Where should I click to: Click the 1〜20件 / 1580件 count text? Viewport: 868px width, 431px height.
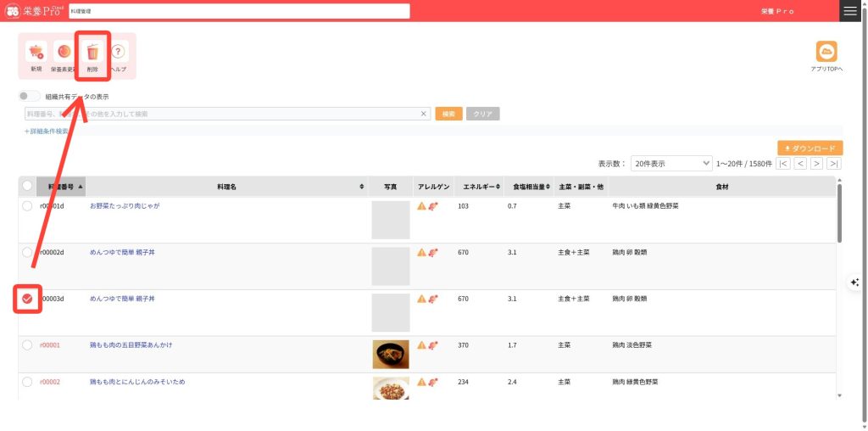point(744,164)
